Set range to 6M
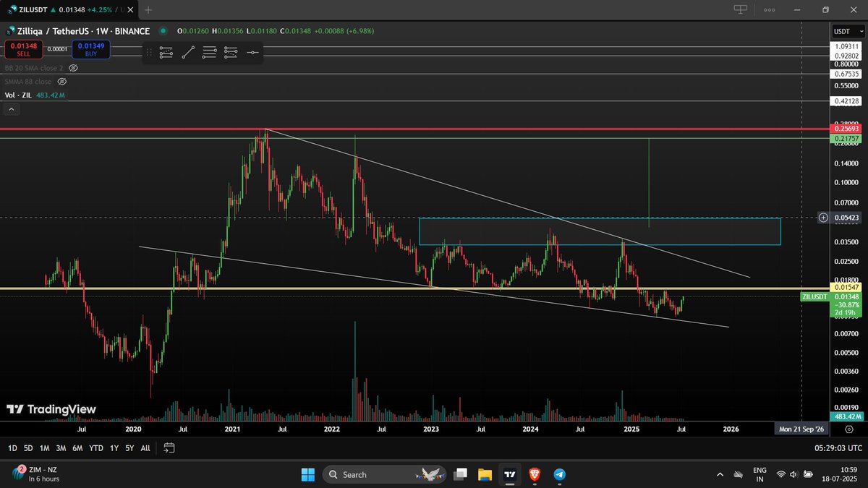Screen dimensions: 868x488 77,448
